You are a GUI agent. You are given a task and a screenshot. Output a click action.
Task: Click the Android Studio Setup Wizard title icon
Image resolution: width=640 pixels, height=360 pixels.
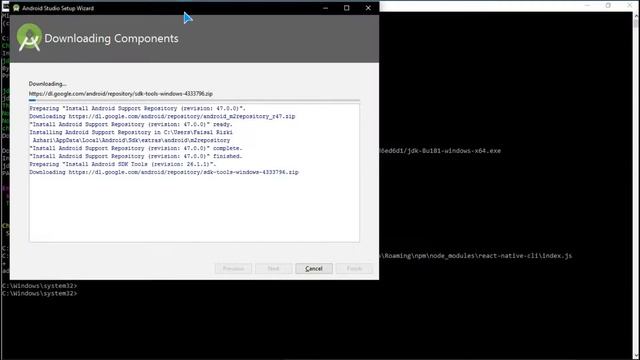coord(16,8)
